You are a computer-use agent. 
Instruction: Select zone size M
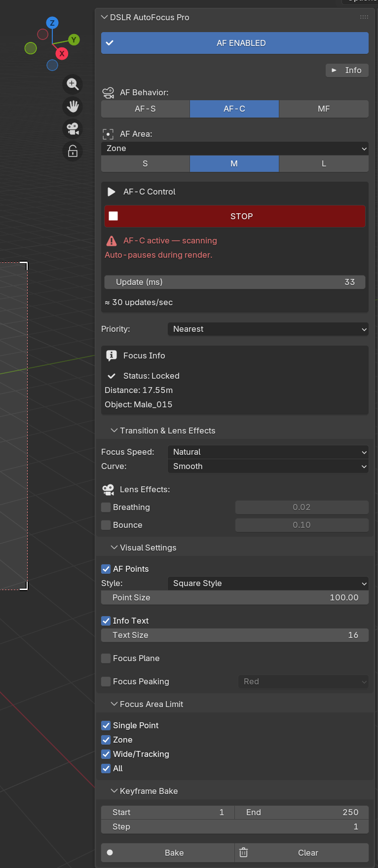point(234,163)
